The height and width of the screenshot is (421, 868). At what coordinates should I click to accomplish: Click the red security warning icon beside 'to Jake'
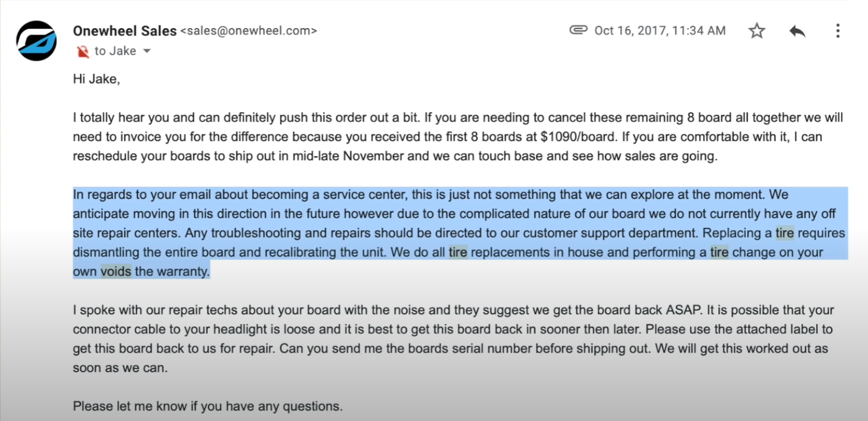click(83, 51)
